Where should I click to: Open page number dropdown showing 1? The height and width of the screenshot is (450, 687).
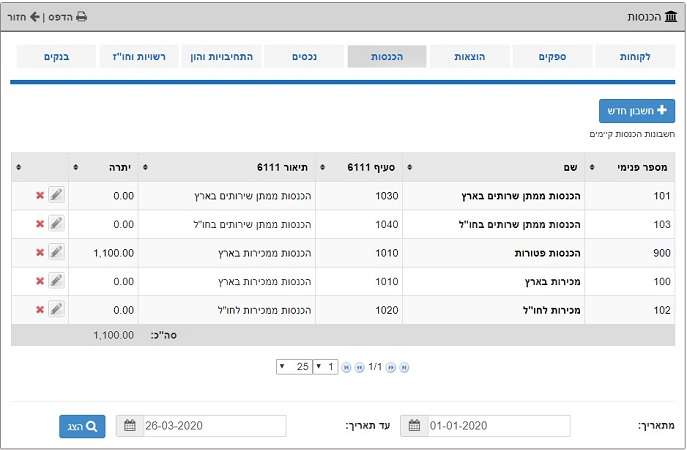[x=326, y=367]
